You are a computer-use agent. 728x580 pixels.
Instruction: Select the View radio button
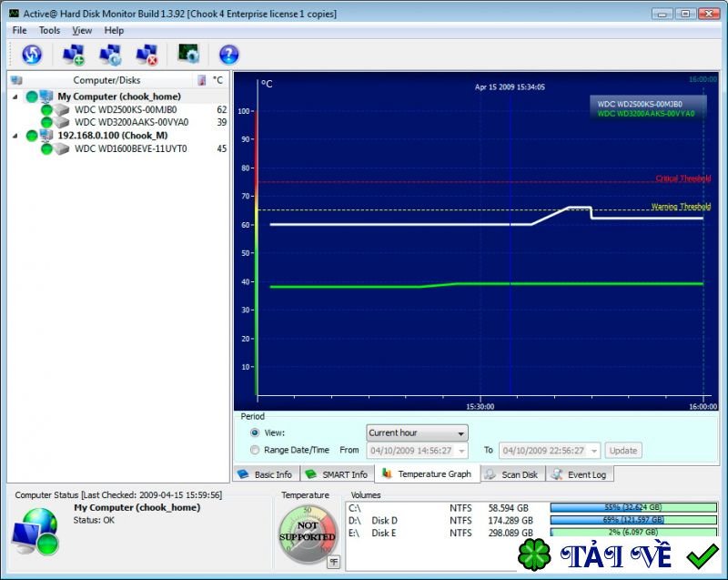[255, 433]
